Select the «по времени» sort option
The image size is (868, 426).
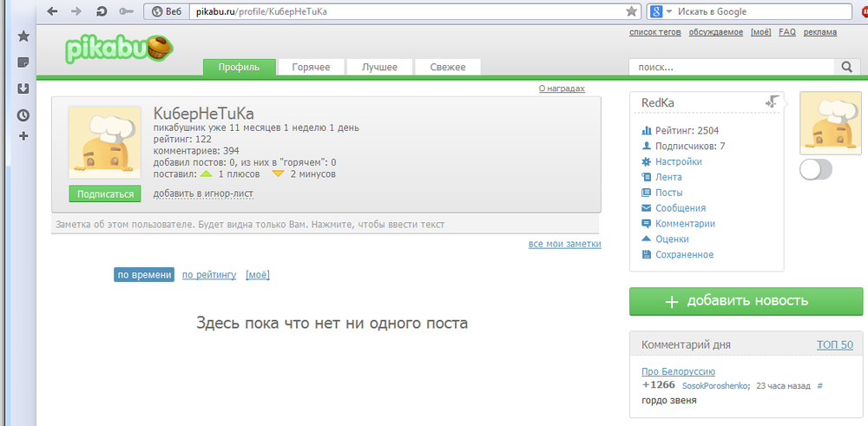[x=143, y=275]
